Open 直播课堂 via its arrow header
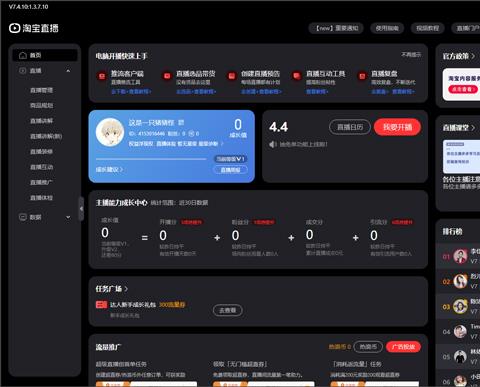 point(459,128)
